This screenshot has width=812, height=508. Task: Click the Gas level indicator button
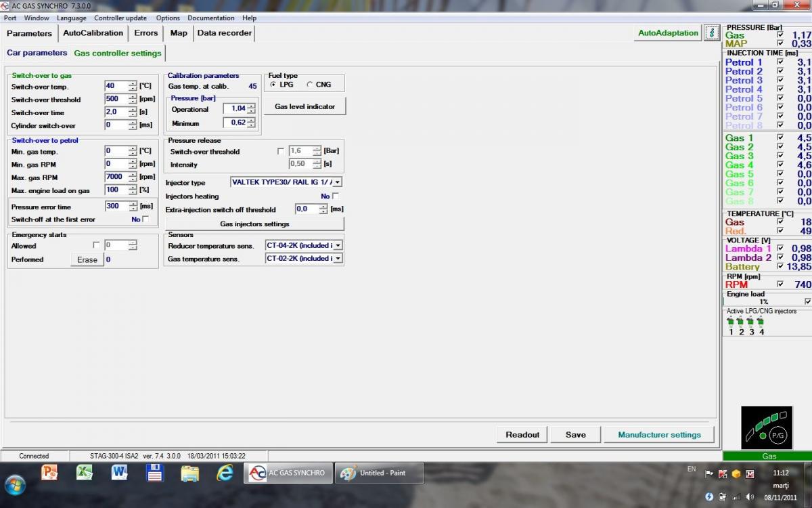point(304,106)
